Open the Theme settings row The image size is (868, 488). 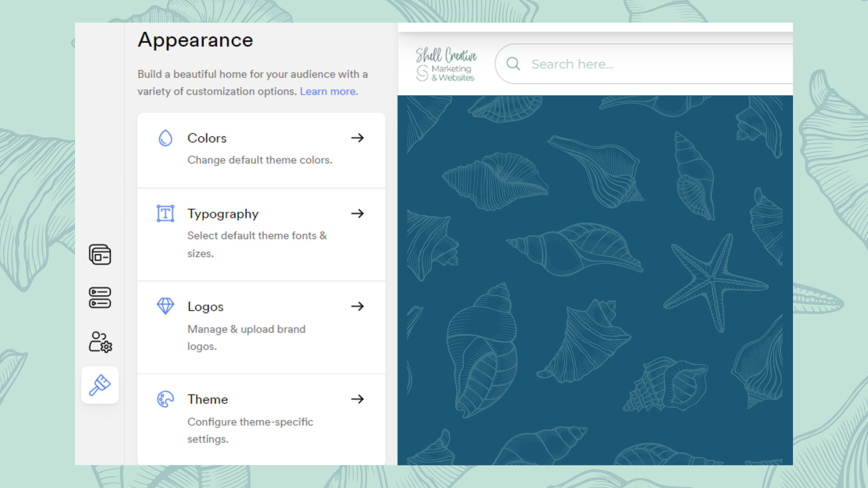pos(261,419)
